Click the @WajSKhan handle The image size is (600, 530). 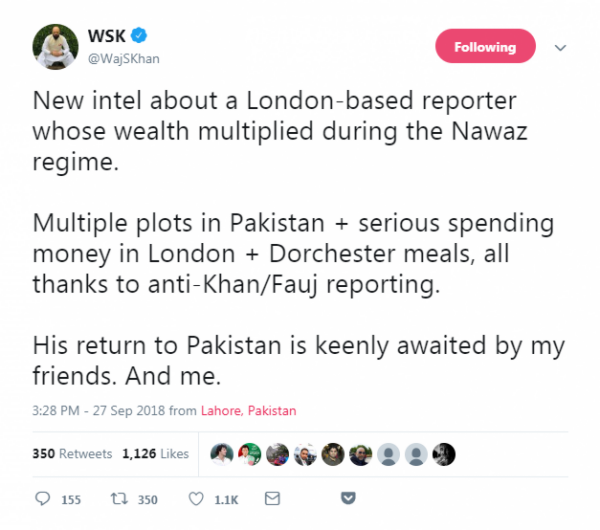tap(124, 58)
